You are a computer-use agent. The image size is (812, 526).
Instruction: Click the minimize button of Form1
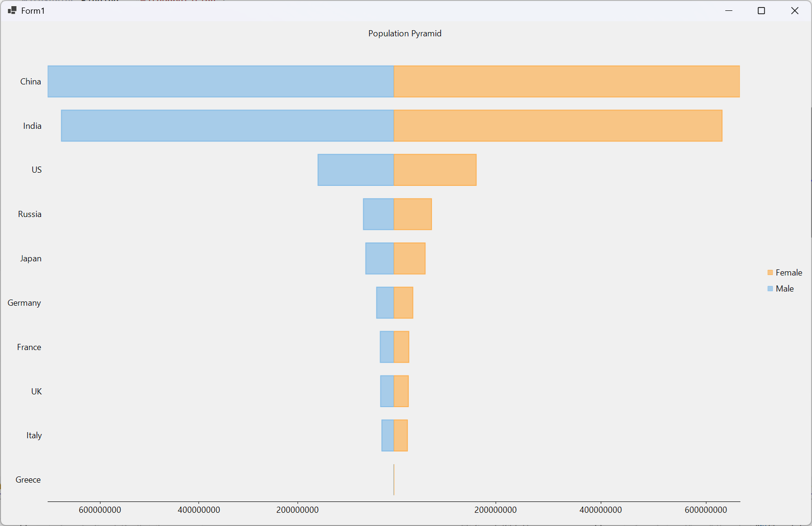click(728, 10)
